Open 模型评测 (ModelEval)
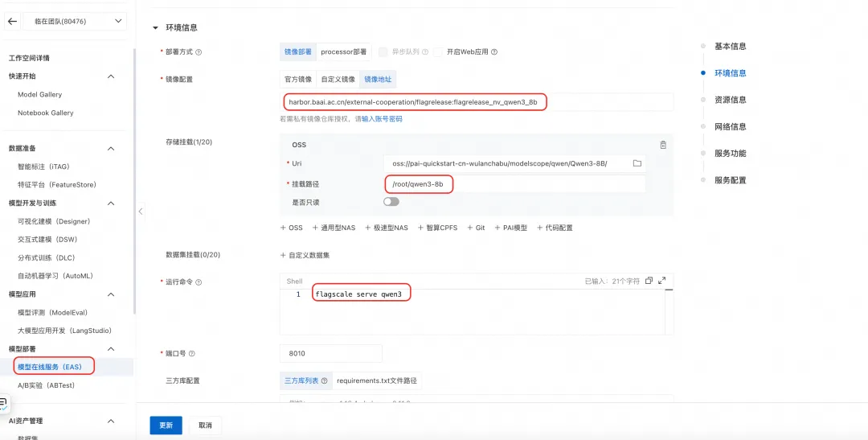The image size is (868, 440). [52, 313]
